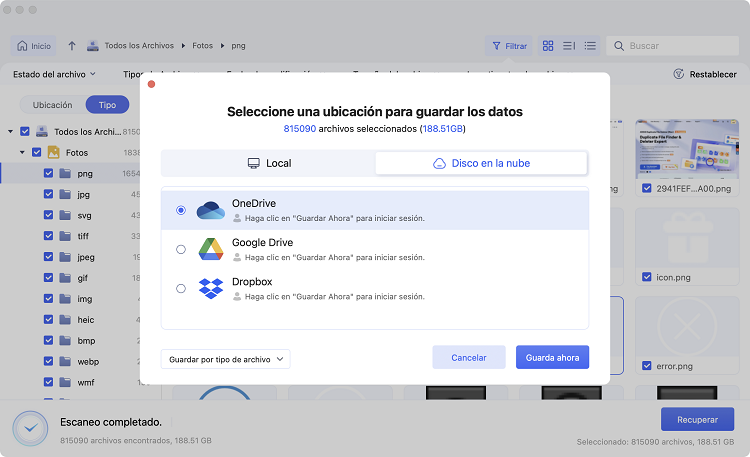Click the Guarda ahora button

pyautogui.click(x=552, y=357)
